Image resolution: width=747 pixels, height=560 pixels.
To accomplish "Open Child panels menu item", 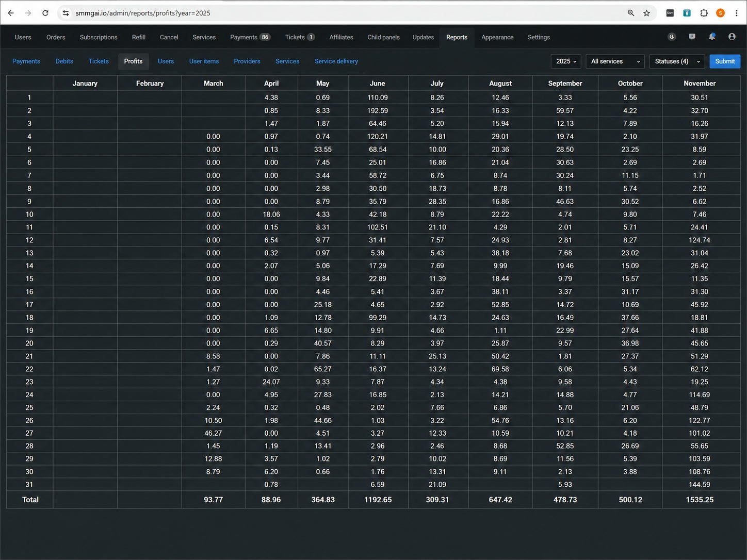I will pyautogui.click(x=383, y=37).
